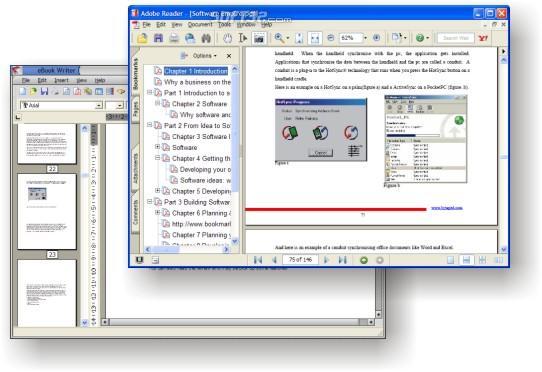The width and height of the screenshot is (542, 372).
Task: Switch to the Comments side tab
Action: tap(136, 212)
